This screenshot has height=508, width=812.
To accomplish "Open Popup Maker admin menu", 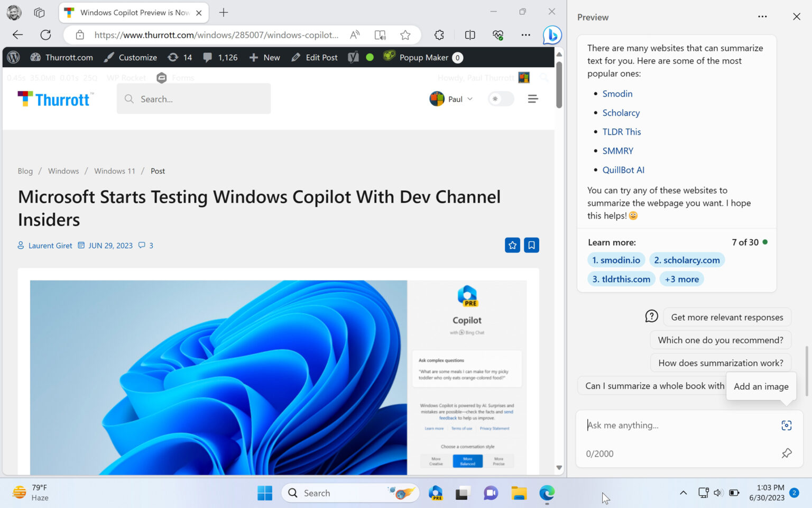I will pyautogui.click(x=423, y=57).
